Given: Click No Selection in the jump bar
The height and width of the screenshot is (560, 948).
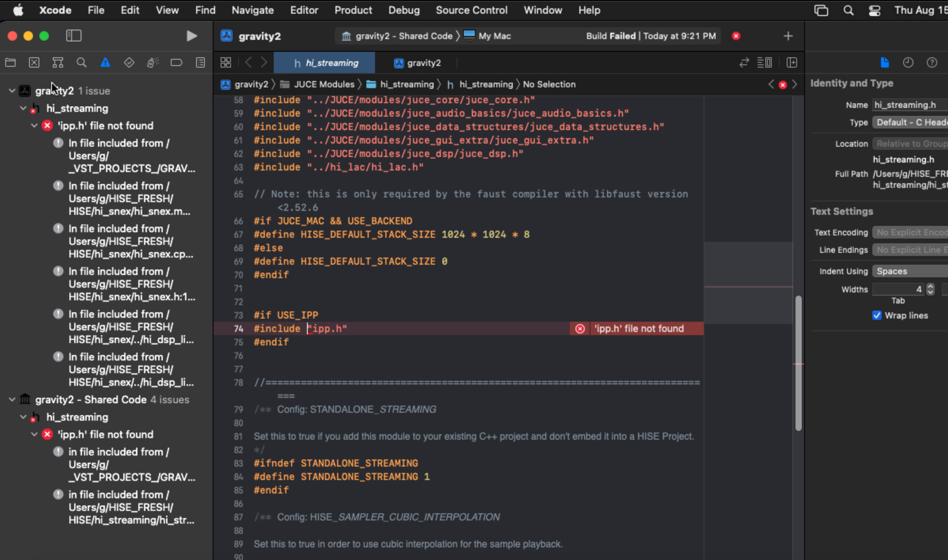Looking at the screenshot, I should coord(549,84).
